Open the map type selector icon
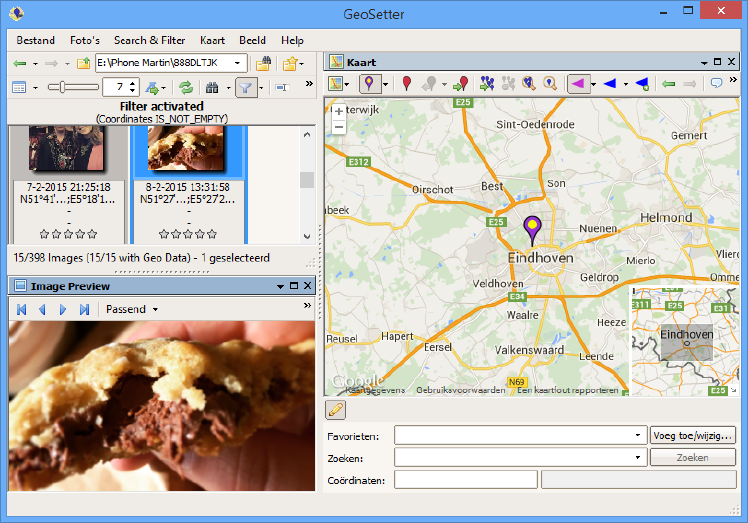Screen dimensions: 748x523 (x=336, y=84)
